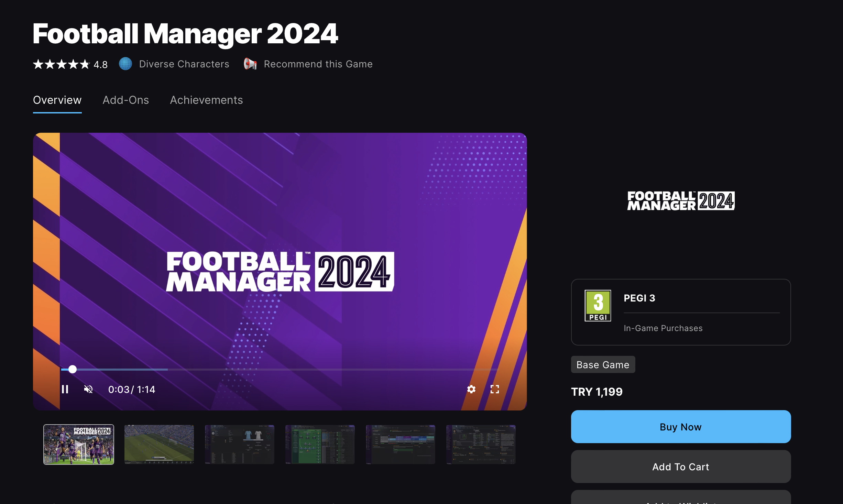The image size is (843, 504).
Task: Click the Base Game tag
Action: pos(603,364)
